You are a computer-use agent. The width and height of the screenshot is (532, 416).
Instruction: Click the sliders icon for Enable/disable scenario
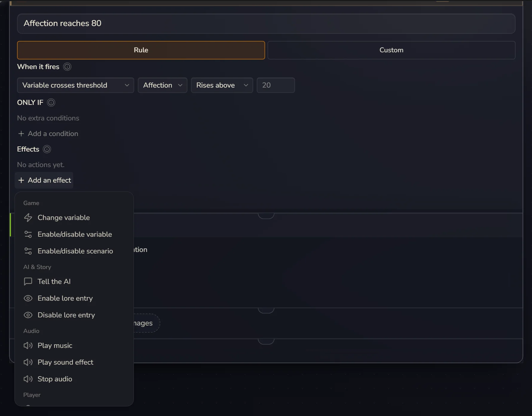pyautogui.click(x=28, y=251)
